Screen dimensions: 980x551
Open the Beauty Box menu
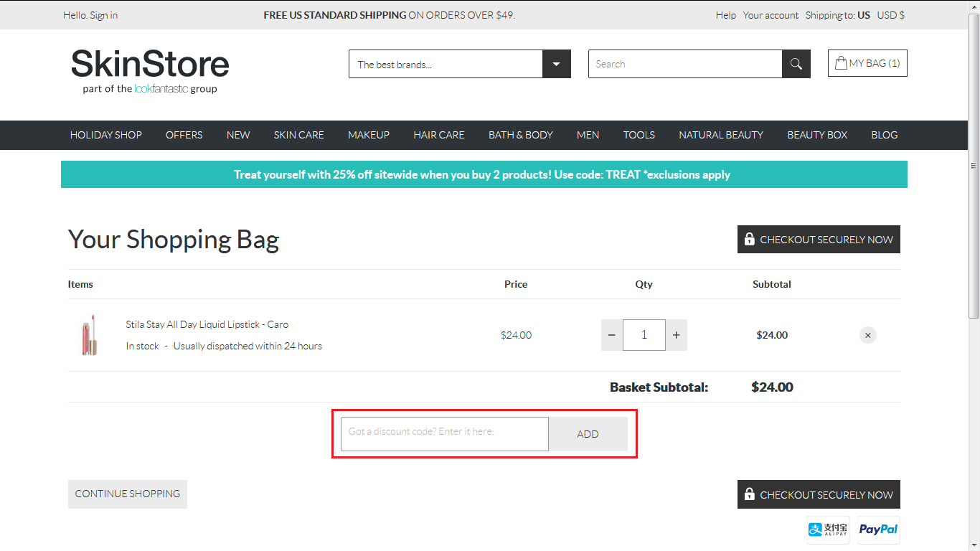pyautogui.click(x=817, y=135)
